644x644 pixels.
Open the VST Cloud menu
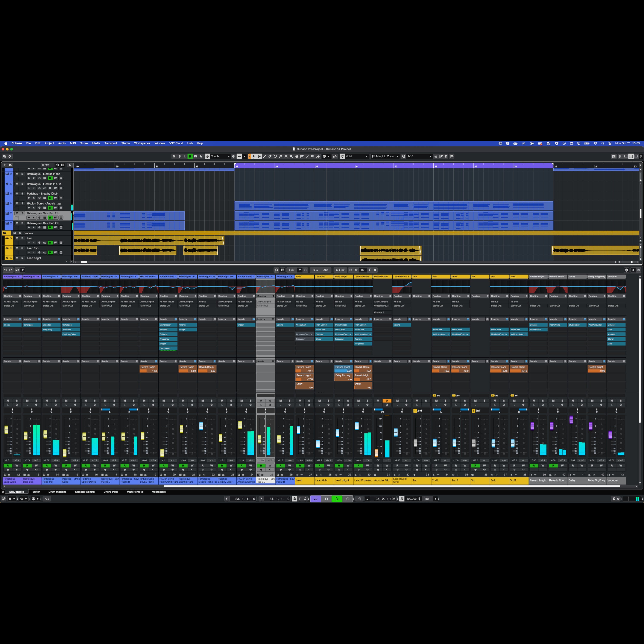point(176,143)
